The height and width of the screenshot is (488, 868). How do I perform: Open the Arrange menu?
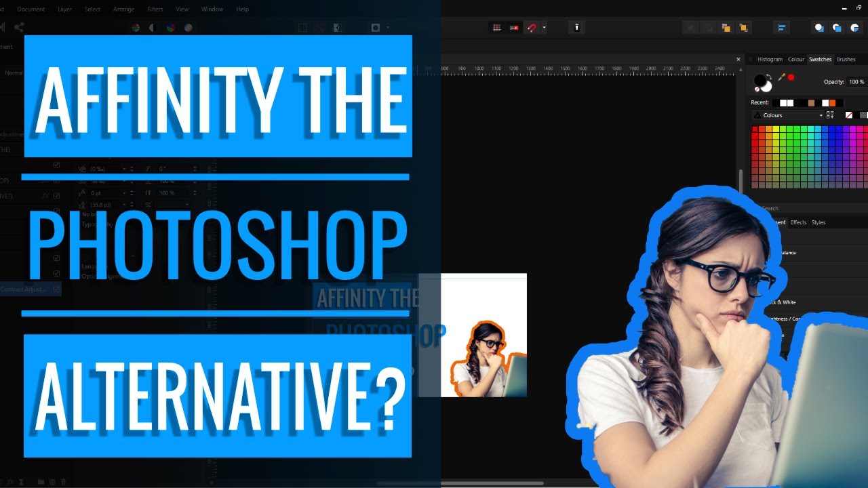coord(123,9)
